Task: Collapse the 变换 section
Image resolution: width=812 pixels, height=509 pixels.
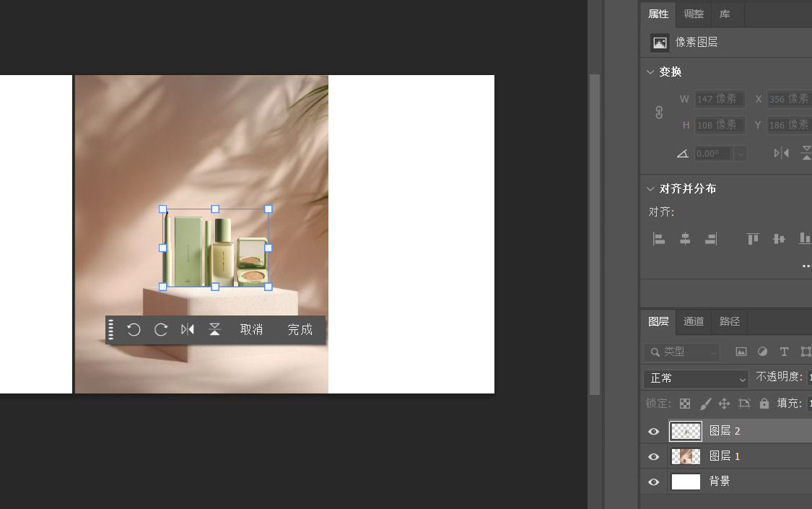Action: 650,72
